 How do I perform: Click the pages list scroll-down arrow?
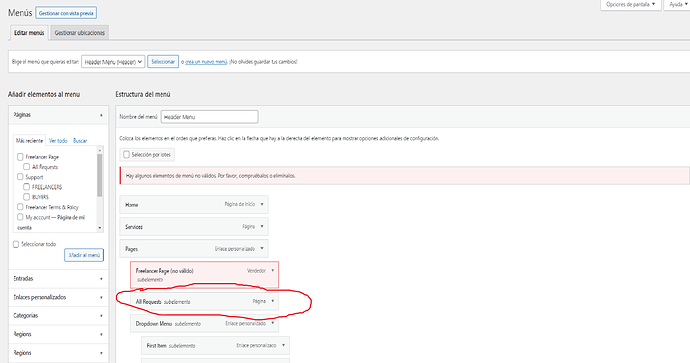100,228
